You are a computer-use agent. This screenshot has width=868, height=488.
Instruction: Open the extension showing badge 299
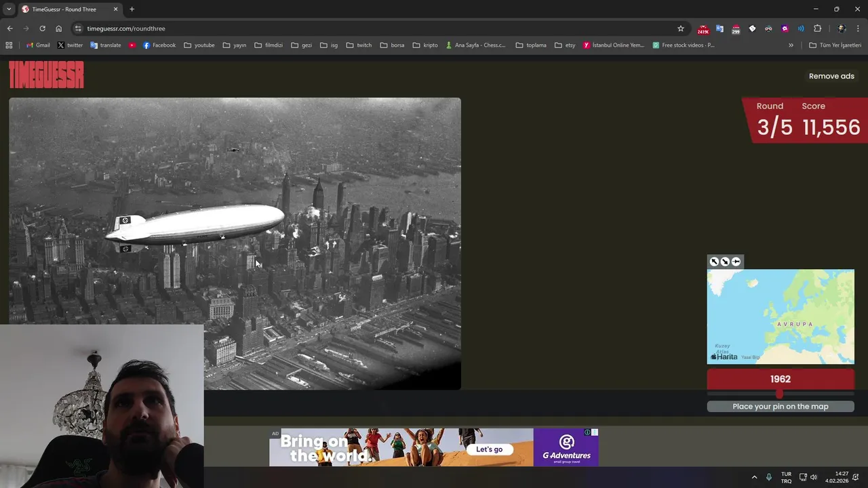tap(736, 29)
